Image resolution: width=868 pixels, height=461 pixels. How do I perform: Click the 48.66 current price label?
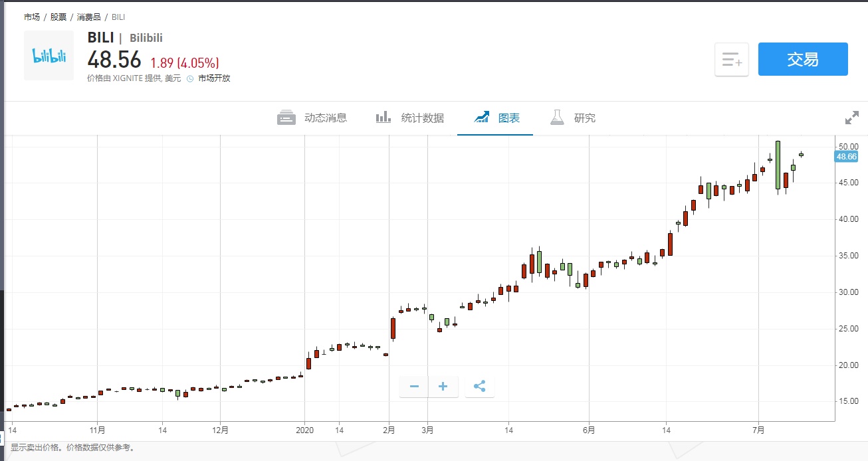(x=846, y=157)
